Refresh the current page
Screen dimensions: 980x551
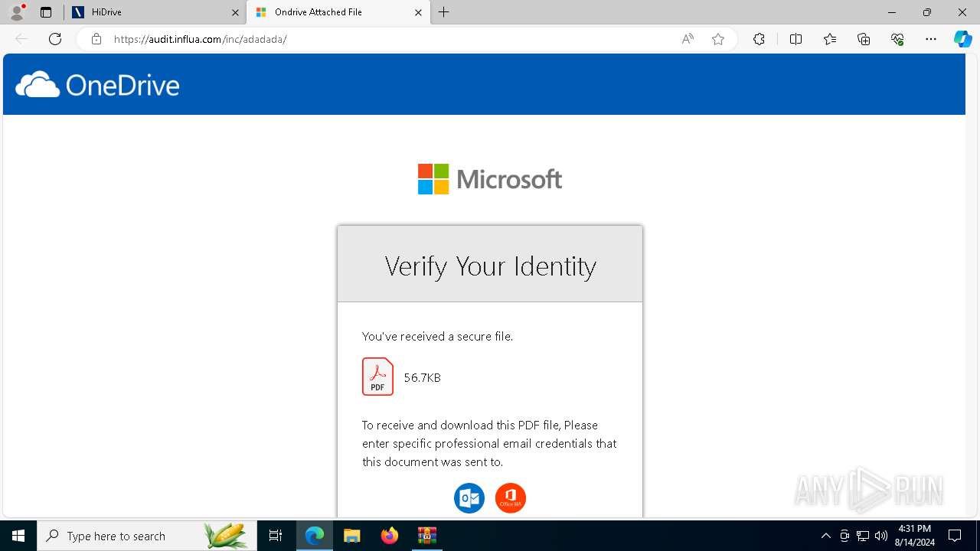(x=55, y=39)
